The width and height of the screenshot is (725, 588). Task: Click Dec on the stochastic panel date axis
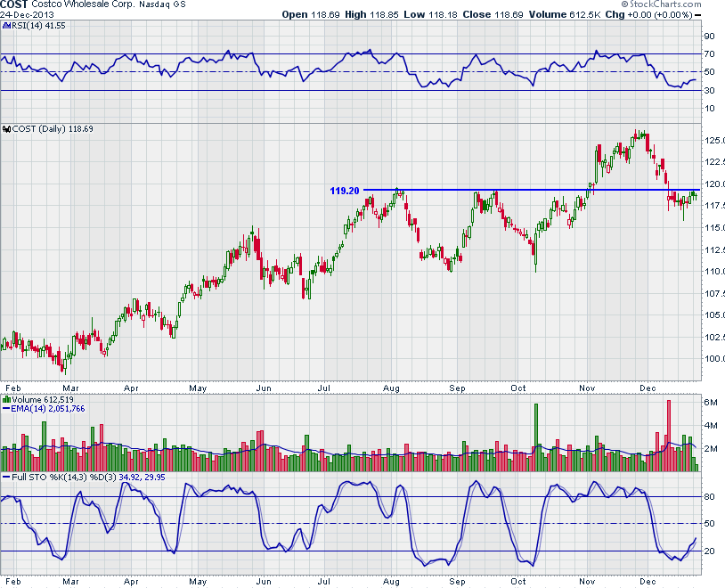648,582
